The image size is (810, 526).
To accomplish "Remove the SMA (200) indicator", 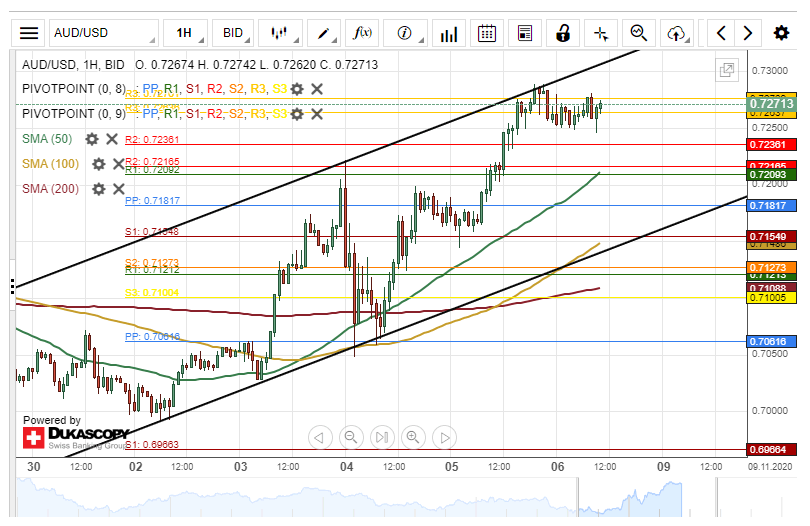I will [x=119, y=189].
